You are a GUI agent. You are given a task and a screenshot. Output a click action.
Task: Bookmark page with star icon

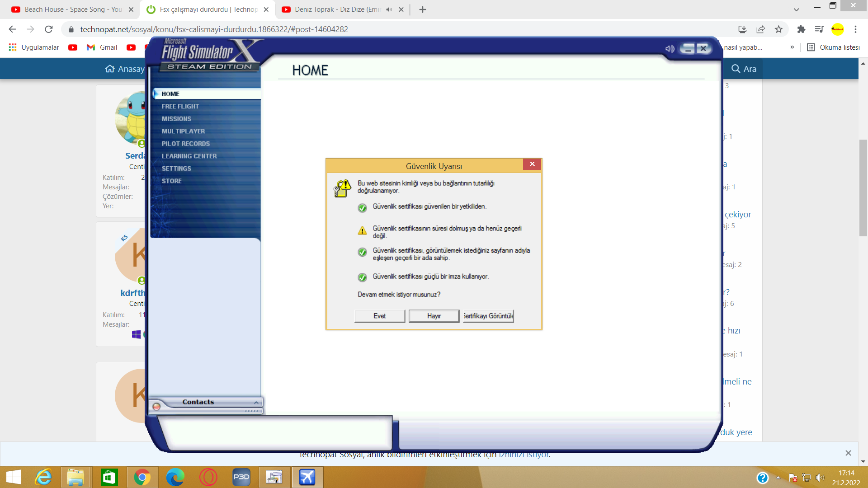point(778,29)
